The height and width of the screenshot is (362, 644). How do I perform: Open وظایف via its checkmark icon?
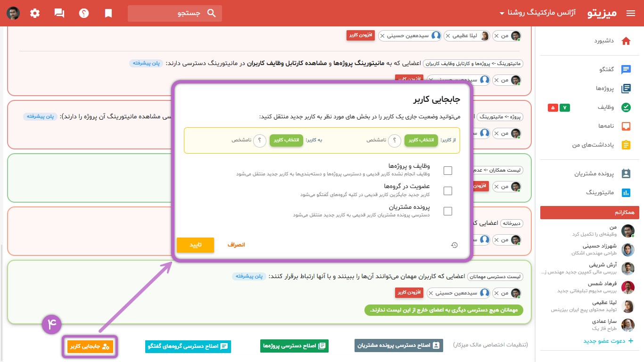click(626, 107)
